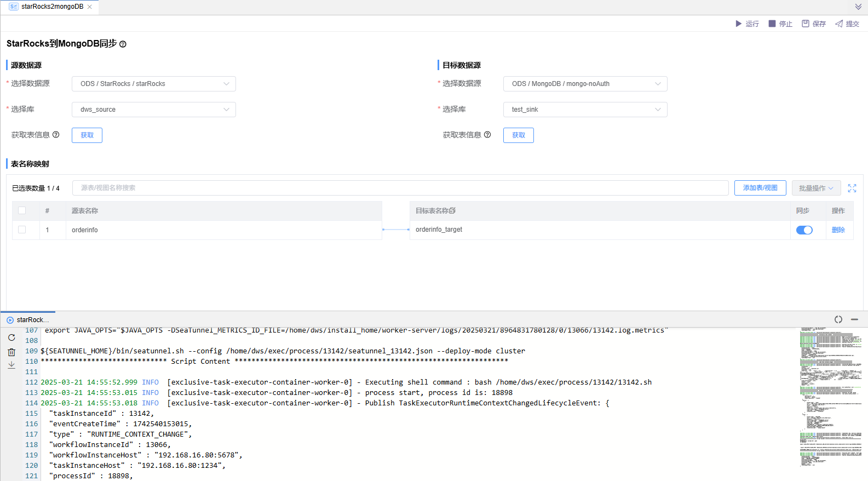Toggle the sync switch for orderinfo row
This screenshot has height=481, width=868.
coord(804,230)
